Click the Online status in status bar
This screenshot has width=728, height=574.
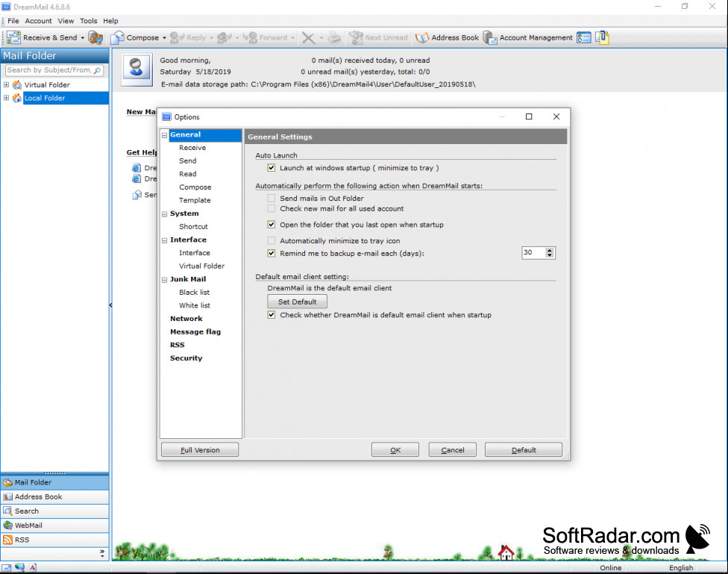(611, 567)
